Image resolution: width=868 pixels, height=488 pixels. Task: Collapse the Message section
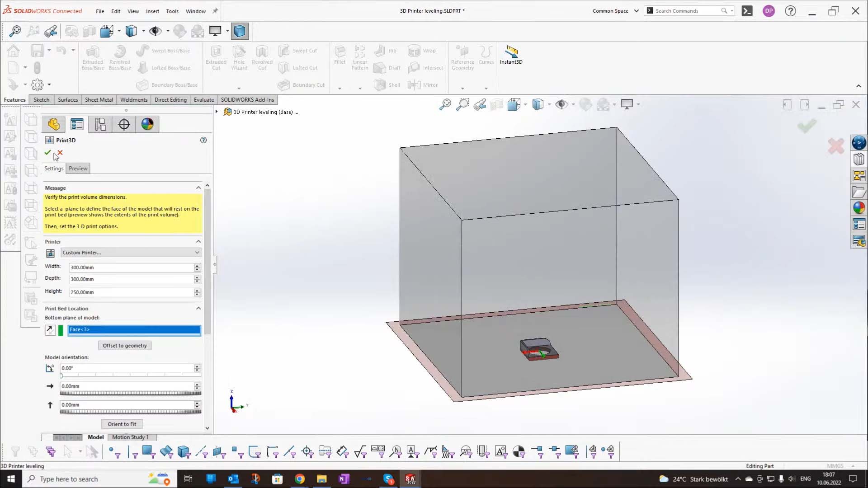point(198,188)
